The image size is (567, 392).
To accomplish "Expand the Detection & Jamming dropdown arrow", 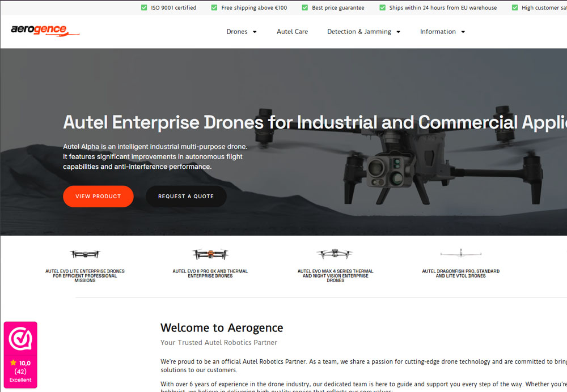I will click(398, 32).
